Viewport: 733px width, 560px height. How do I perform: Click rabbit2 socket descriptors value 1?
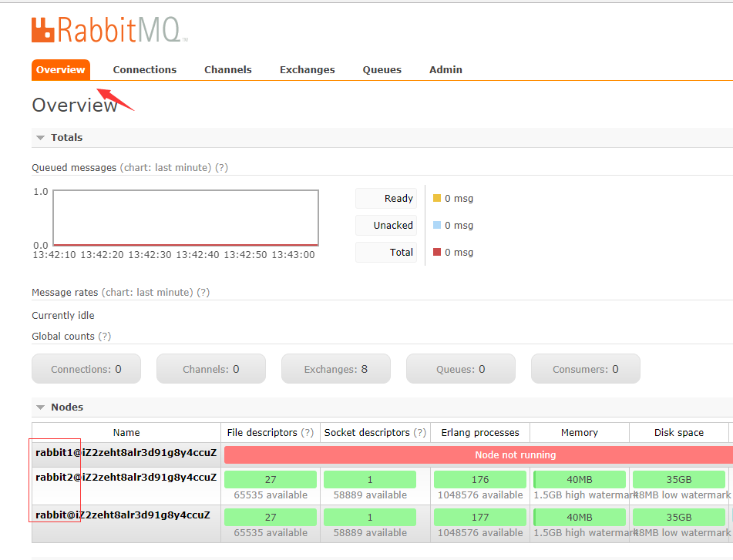coord(370,480)
